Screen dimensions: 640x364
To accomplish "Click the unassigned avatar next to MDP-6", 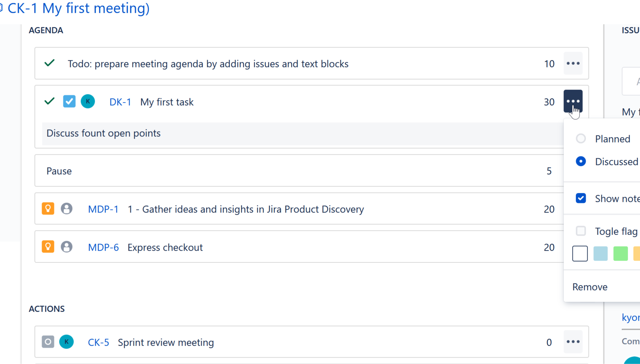I will point(67,247).
